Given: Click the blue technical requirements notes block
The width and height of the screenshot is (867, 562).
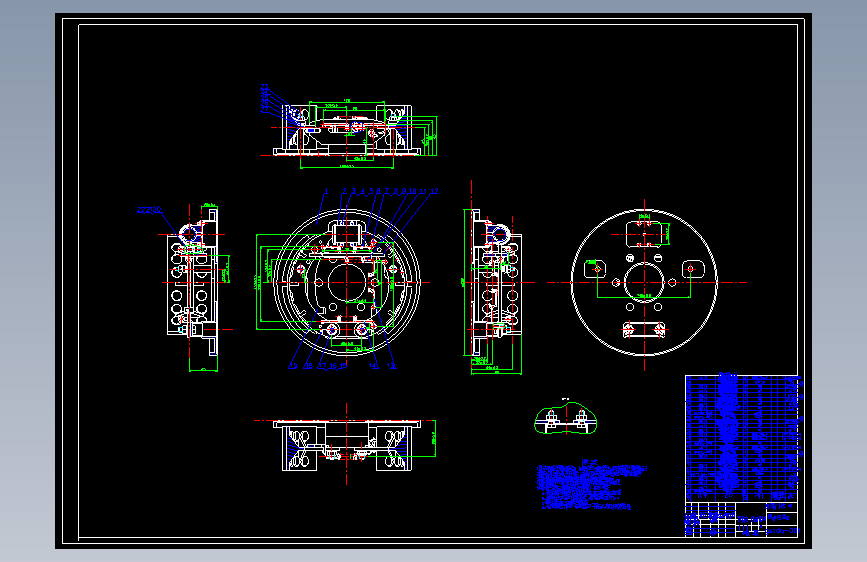Looking at the screenshot, I should [592, 486].
